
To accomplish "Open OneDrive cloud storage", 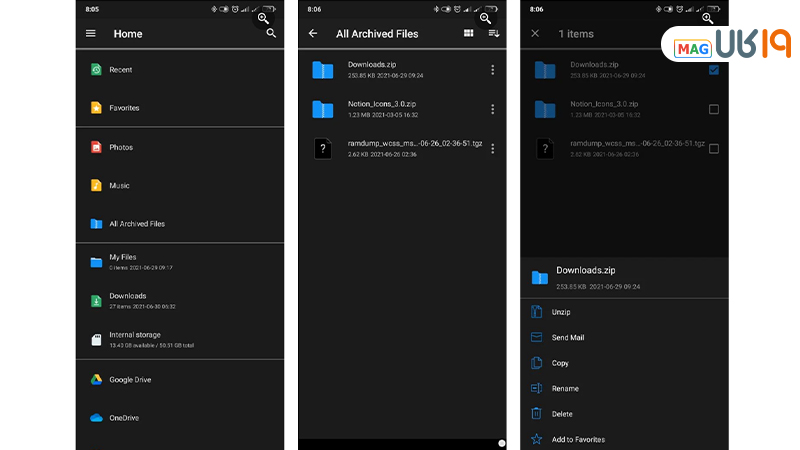I will point(123,418).
